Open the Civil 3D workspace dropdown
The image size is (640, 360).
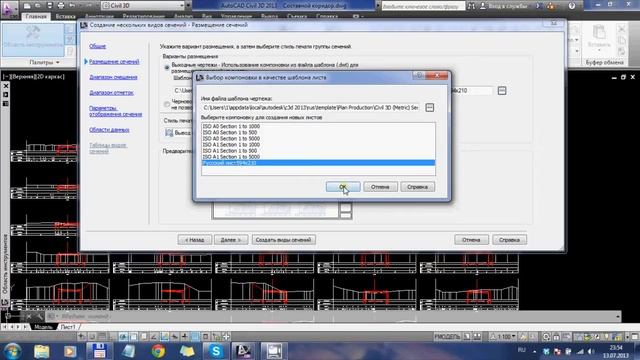143,6
